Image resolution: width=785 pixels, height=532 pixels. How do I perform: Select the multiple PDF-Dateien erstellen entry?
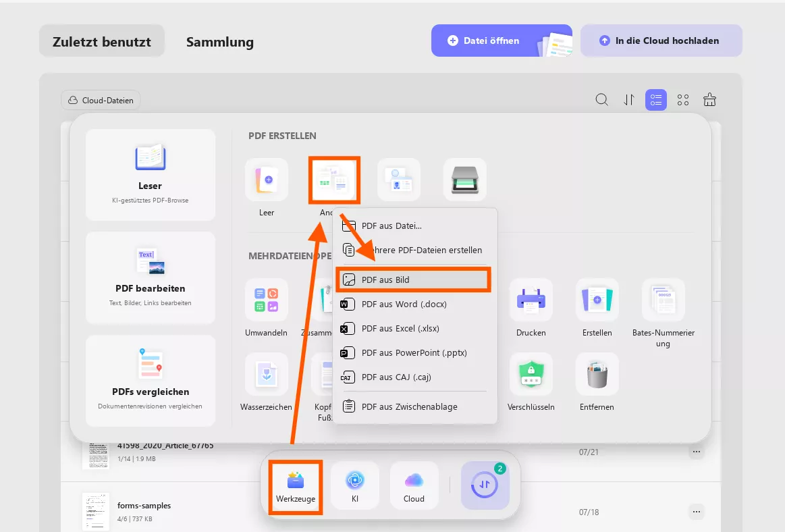[x=415, y=250]
